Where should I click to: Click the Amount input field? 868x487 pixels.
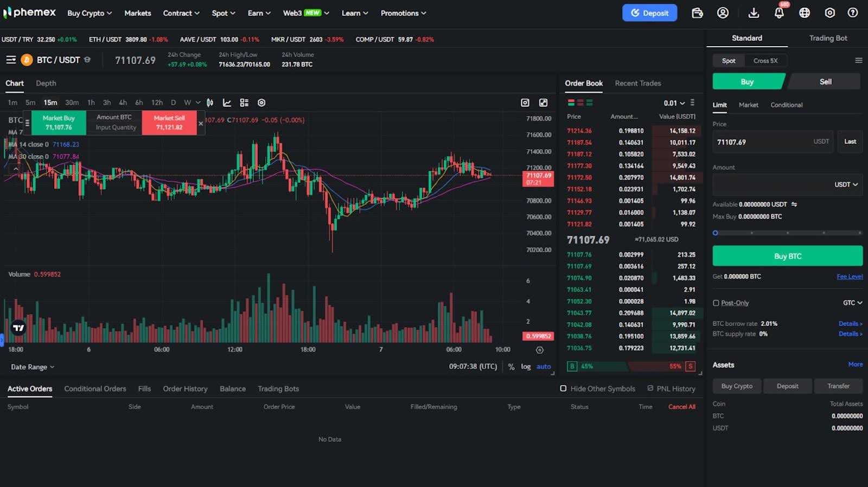[787, 184]
